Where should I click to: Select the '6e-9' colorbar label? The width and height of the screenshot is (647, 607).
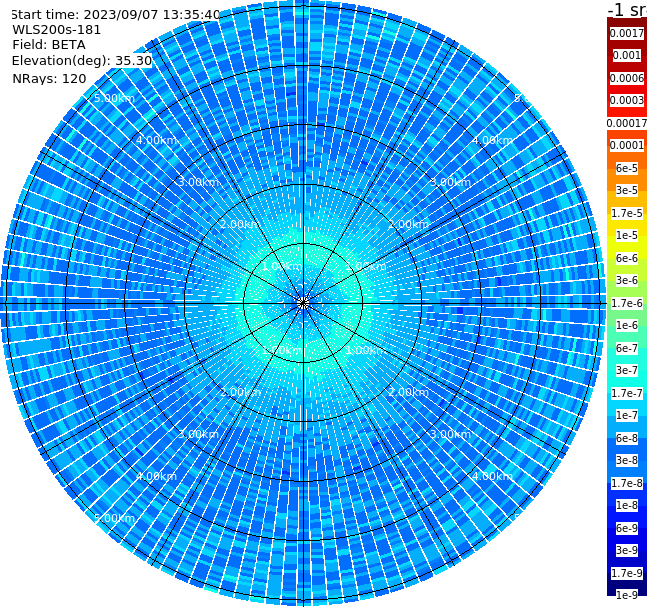(x=627, y=528)
